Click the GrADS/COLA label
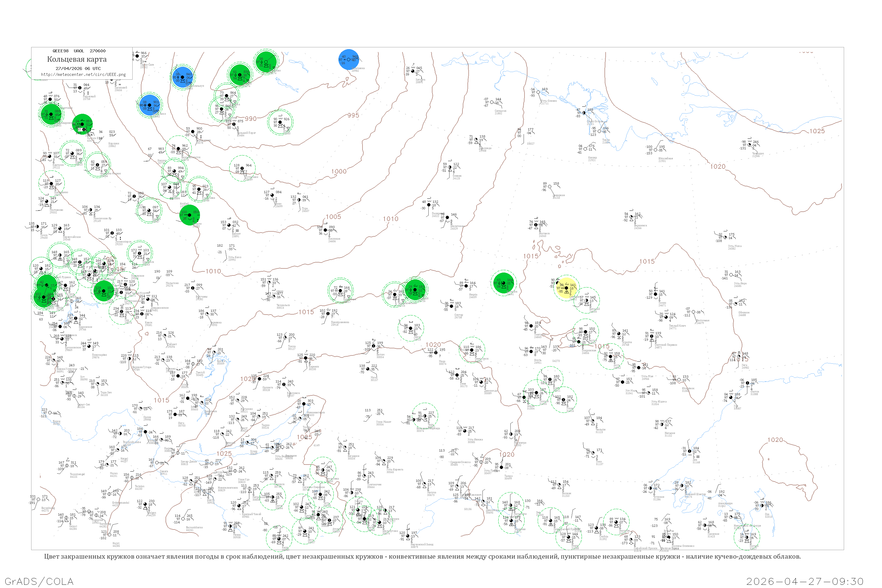Viewport: 882px width, 588px height. tap(39, 581)
